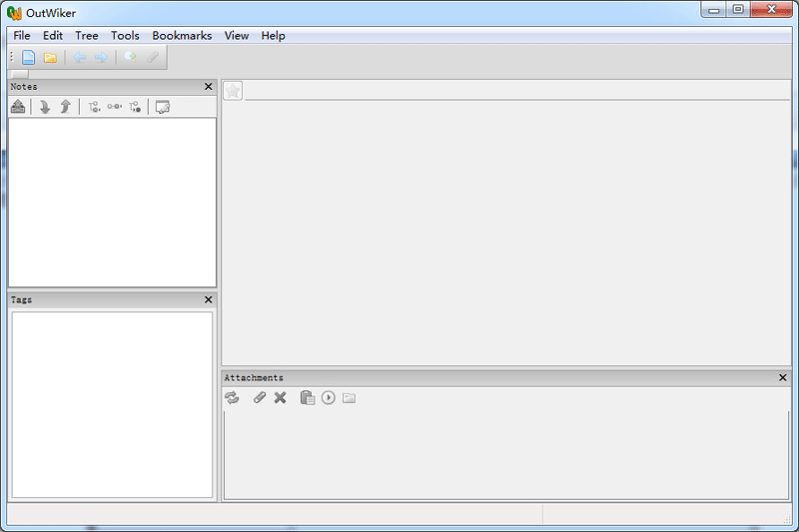Remove selected attachment with X icon

coord(280,397)
